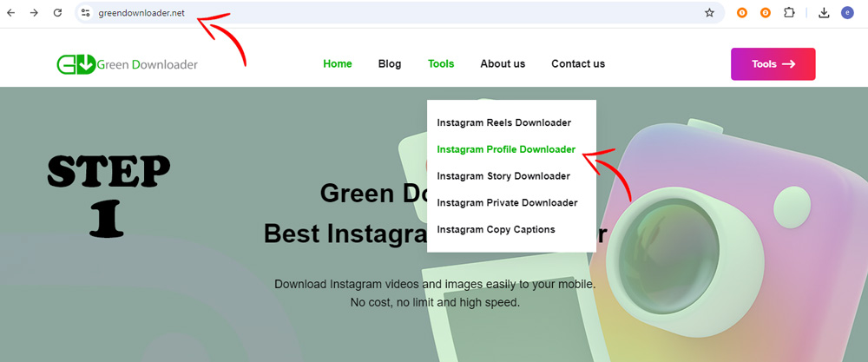Expand the green Tools nav menu
The height and width of the screenshot is (362, 868).
tap(441, 63)
